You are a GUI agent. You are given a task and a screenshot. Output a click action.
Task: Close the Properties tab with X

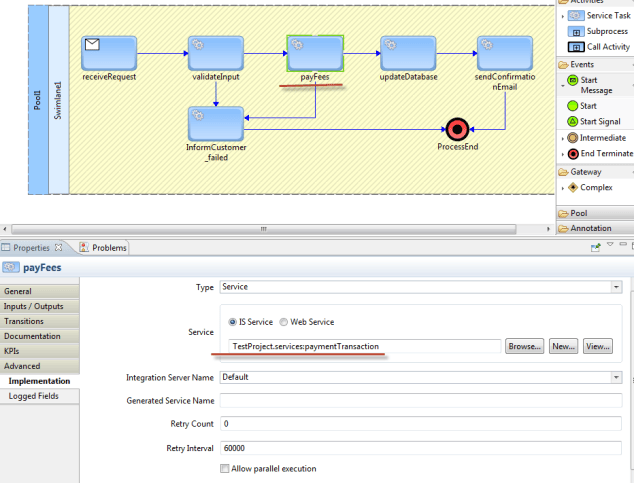coord(59,247)
